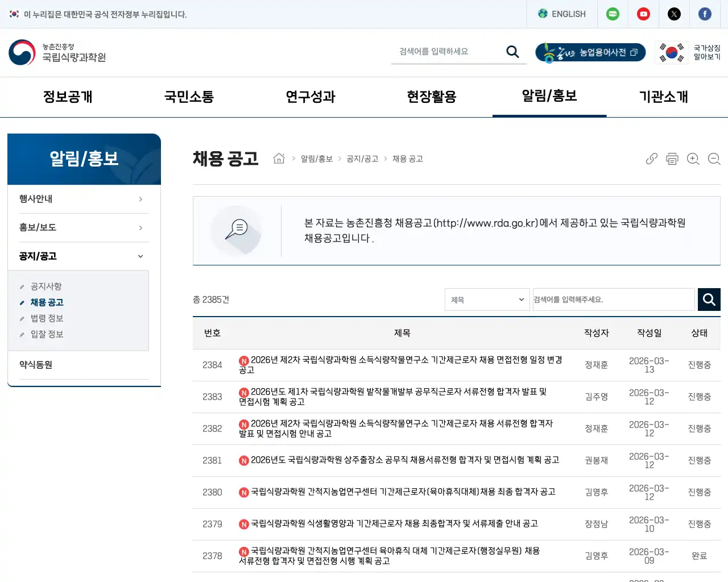Open the agency's YouTube channel
This screenshot has width=728, height=582.
643,14
